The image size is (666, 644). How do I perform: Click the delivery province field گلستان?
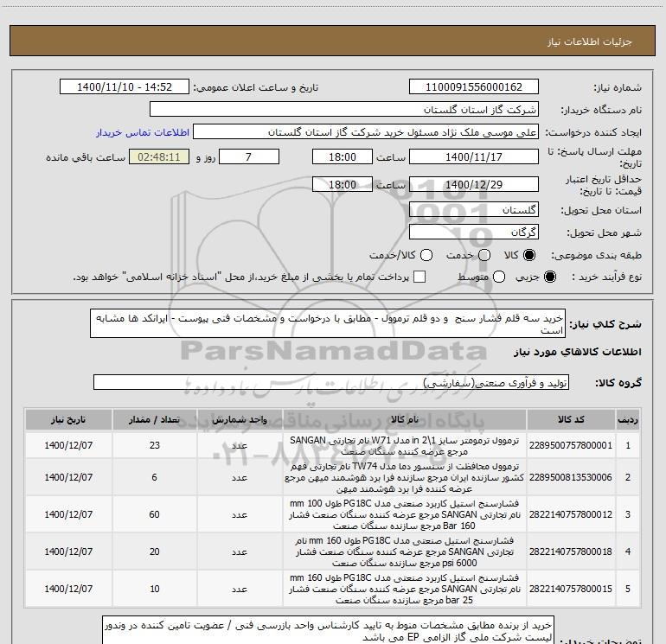[474, 209]
